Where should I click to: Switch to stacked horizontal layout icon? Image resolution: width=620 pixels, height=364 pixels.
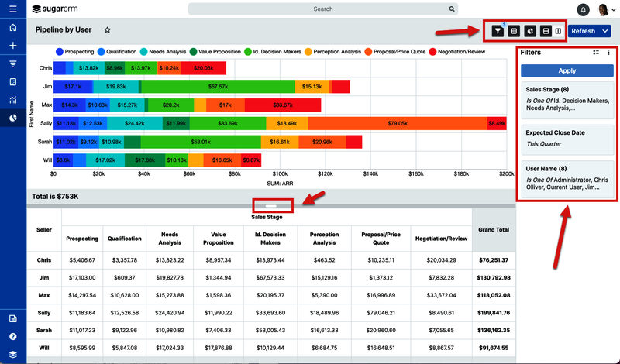click(546, 31)
